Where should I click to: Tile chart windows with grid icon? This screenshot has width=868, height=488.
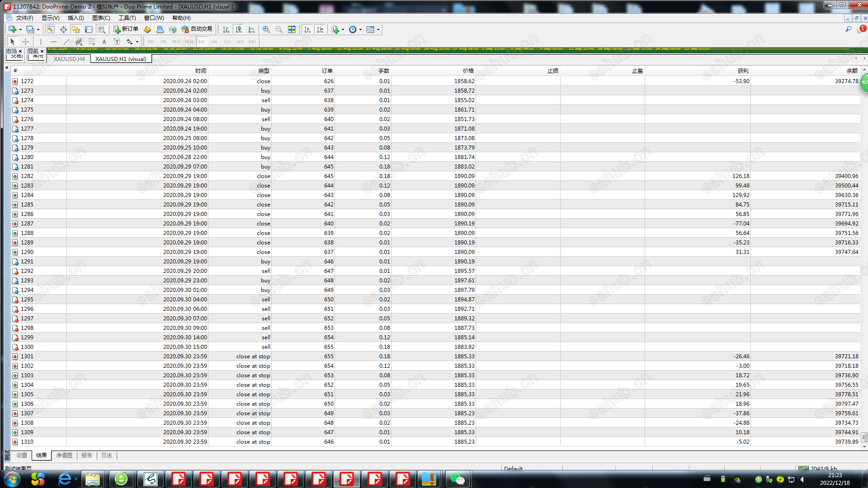[292, 29]
